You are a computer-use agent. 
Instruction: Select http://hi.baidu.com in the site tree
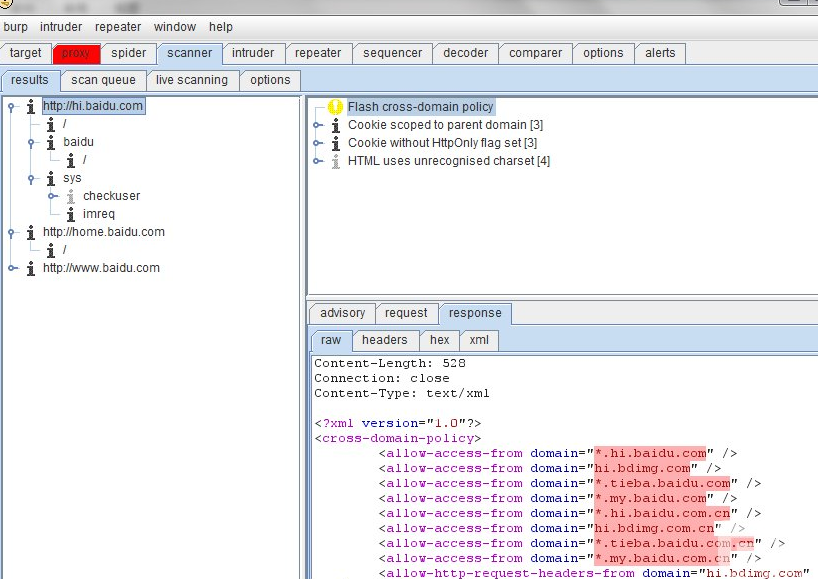(93, 106)
